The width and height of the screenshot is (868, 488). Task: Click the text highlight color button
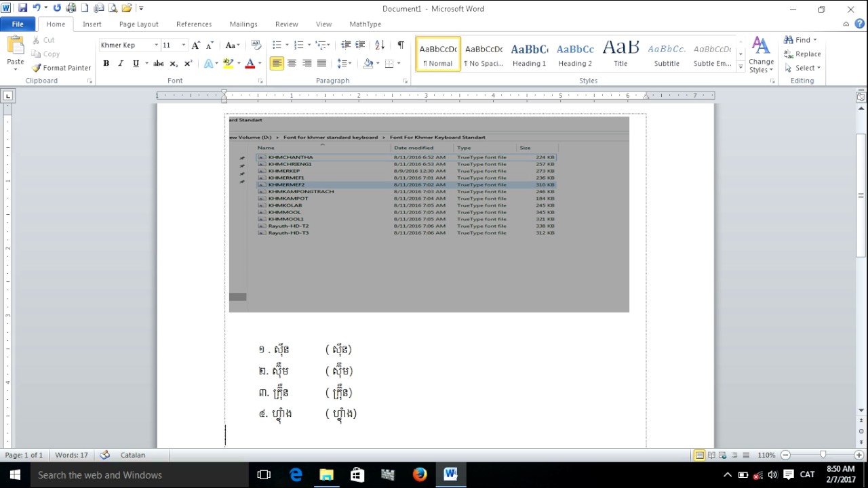pyautogui.click(x=229, y=63)
